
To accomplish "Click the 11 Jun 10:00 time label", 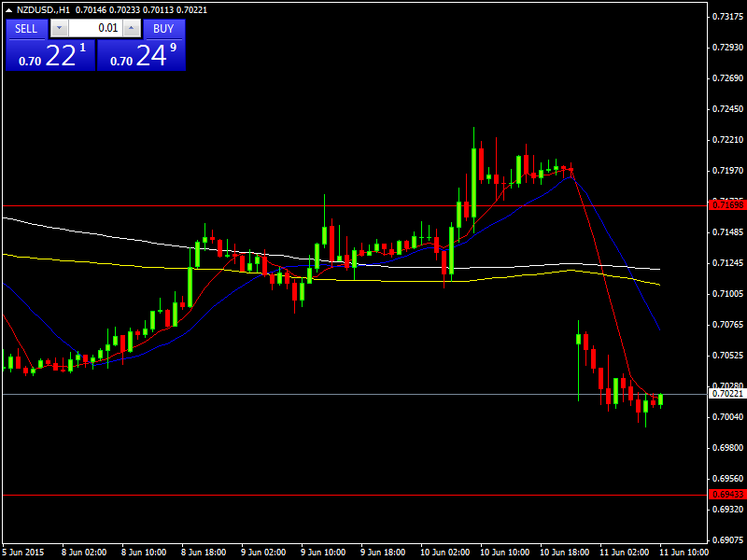I will (x=684, y=552).
